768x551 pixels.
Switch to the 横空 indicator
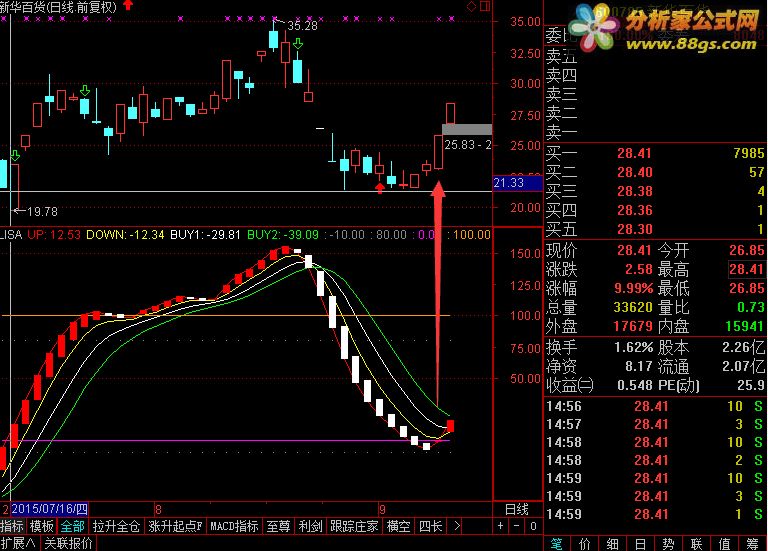[x=398, y=526]
